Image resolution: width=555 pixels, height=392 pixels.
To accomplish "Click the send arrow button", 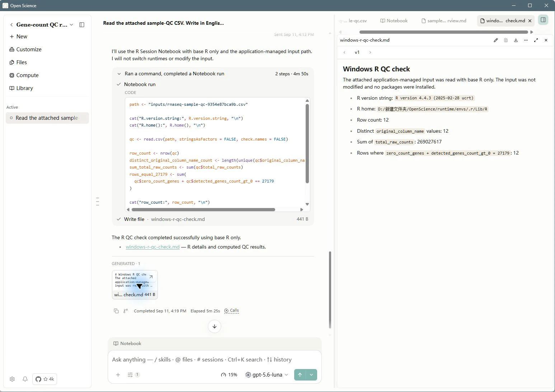I will (x=300, y=375).
